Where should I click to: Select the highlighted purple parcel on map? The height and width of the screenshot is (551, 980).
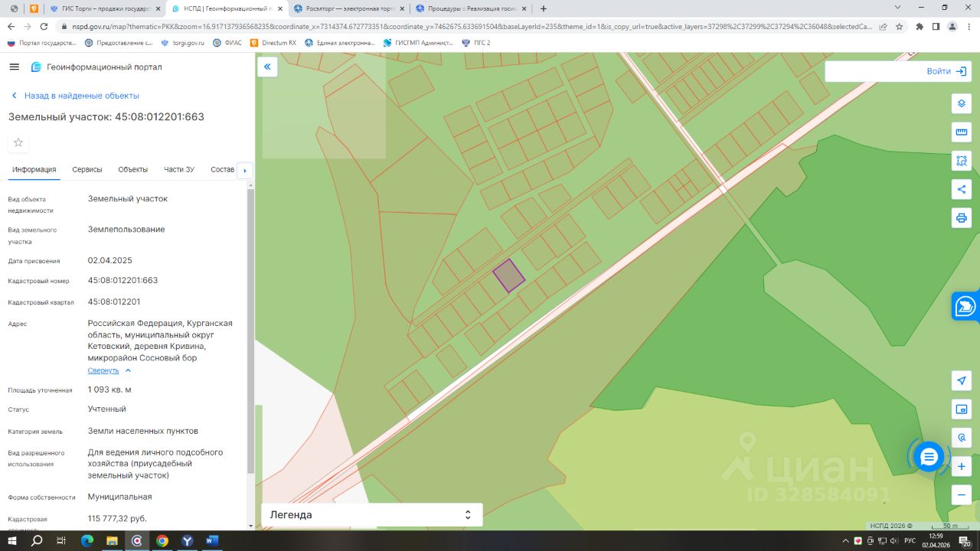click(508, 275)
